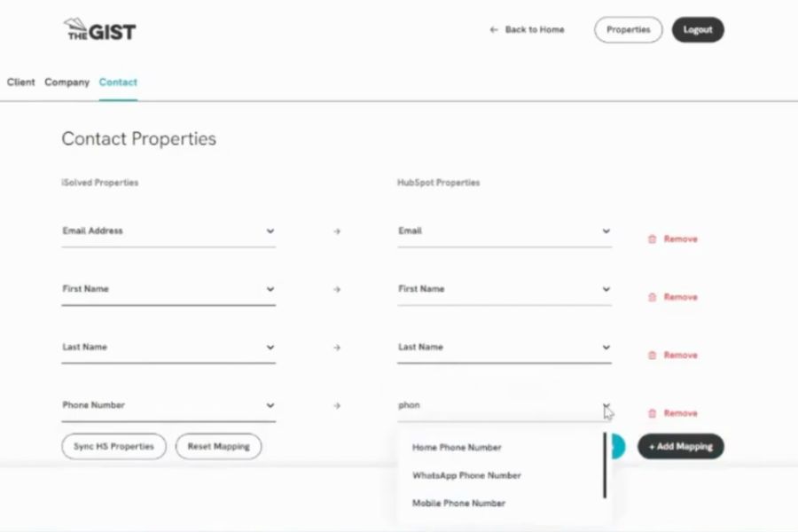Click the phone options list scrollbar

605,465
